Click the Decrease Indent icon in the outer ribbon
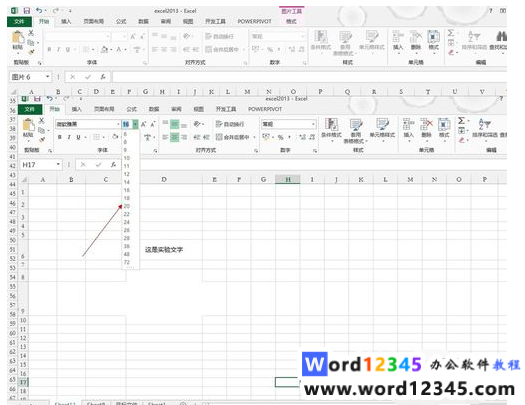 (x=186, y=50)
